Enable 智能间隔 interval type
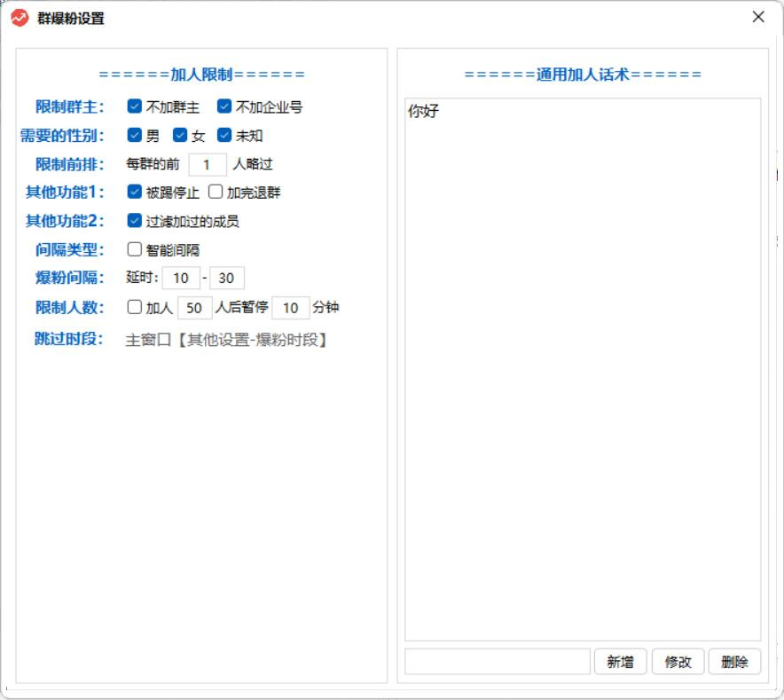Viewport: 784px width, 700px height. coord(134,249)
